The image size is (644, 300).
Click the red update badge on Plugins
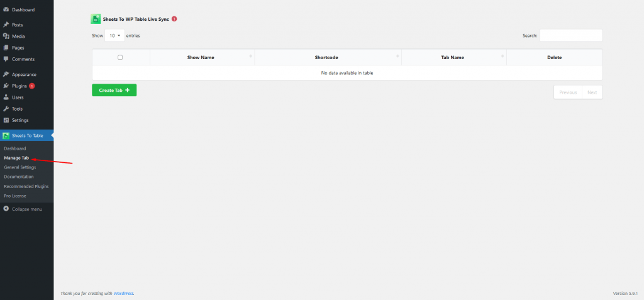(32, 86)
